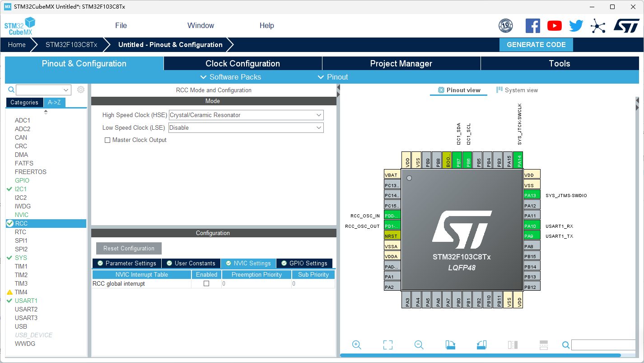This screenshot has width=644, height=363.
Task: Select TIM4 in the peripheral list
Action: coord(21,292)
